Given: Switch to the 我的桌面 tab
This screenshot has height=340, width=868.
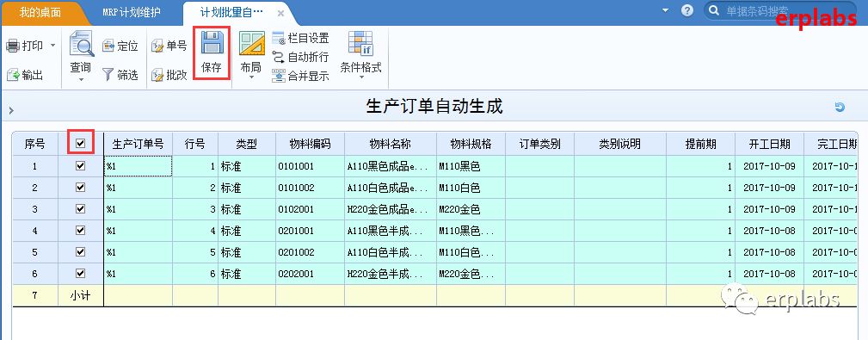Looking at the screenshot, I should 40,12.
